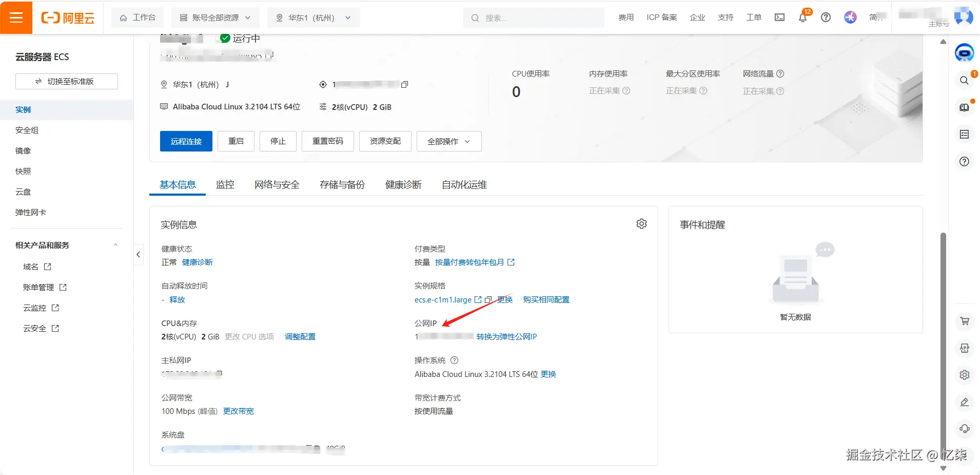Image resolution: width=980 pixels, height=475 pixels.
Task: Switch to the 监控 tab
Action: [225, 185]
